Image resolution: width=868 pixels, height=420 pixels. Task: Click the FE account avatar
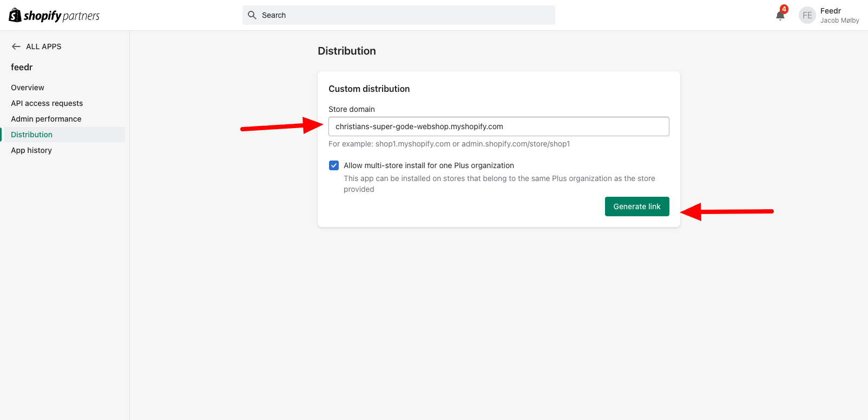[807, 16]
